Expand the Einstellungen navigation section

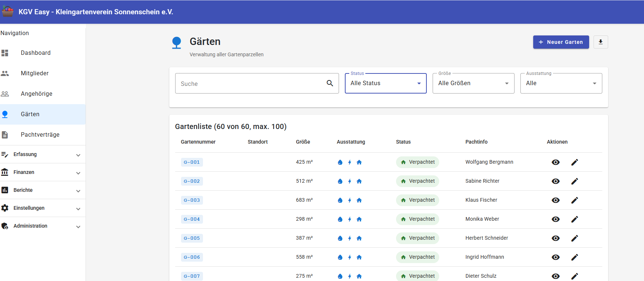(x=43, y=208)
